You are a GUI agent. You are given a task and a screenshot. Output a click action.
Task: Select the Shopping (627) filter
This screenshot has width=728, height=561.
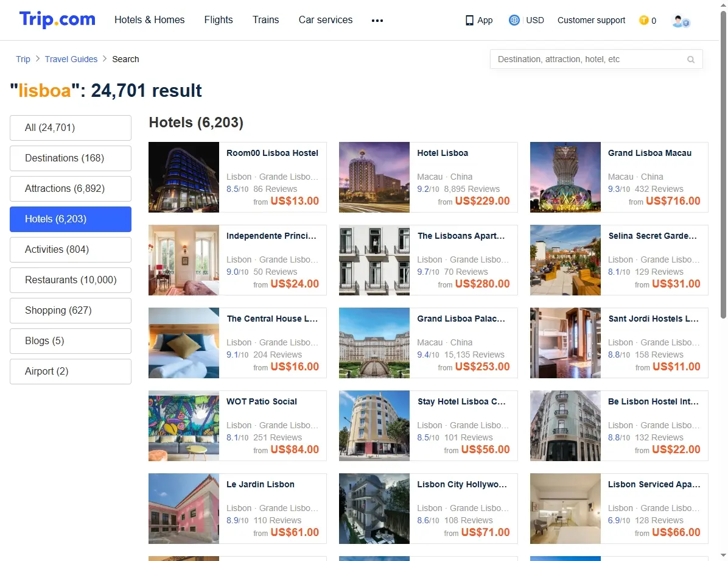tap(71, 311)
